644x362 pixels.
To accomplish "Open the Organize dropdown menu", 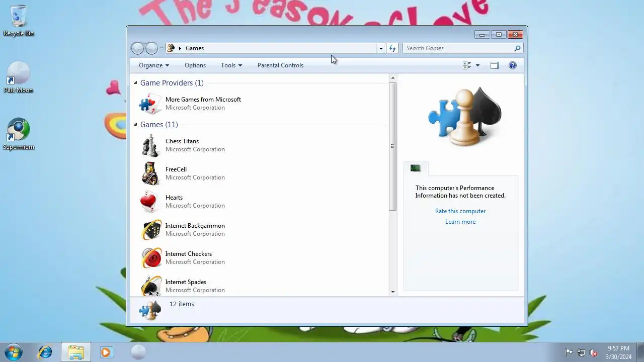I will [x=154, y=65].
